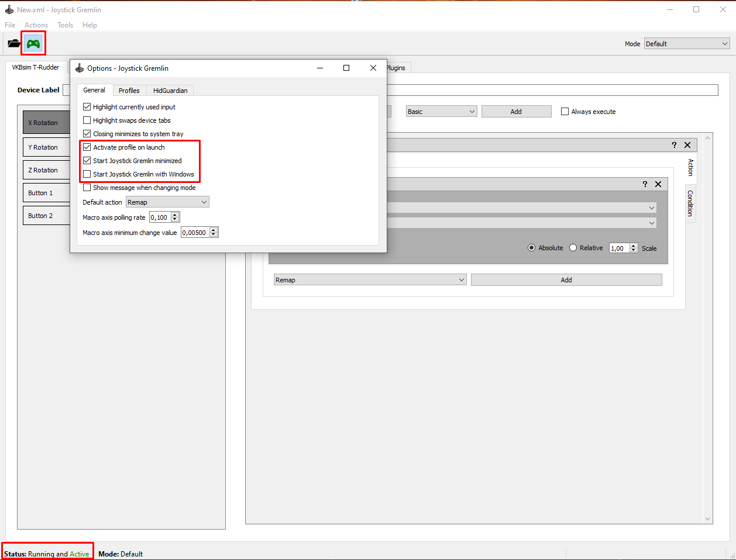Switch to the Profiles tab in Options
736x560 pixels.
click(x=129, y=91)
